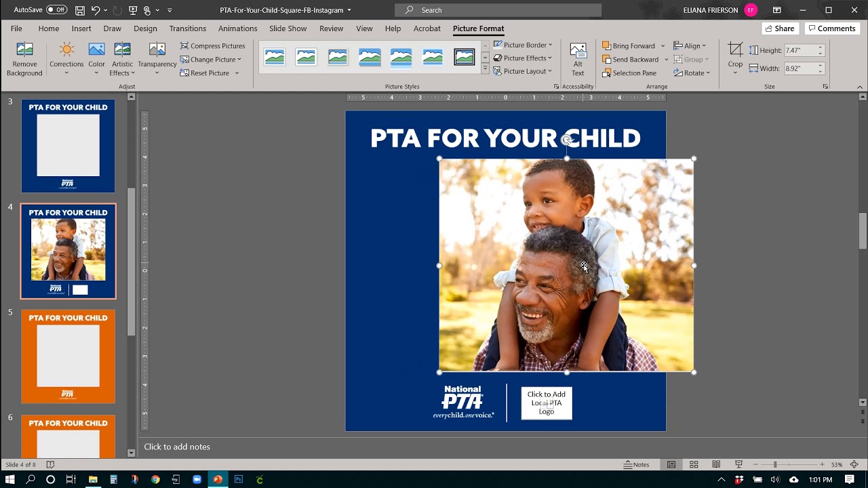The height and width of the screenshot is (488, 868).
Task: Open PowerPoint from the taskbar
Action: 218,479
